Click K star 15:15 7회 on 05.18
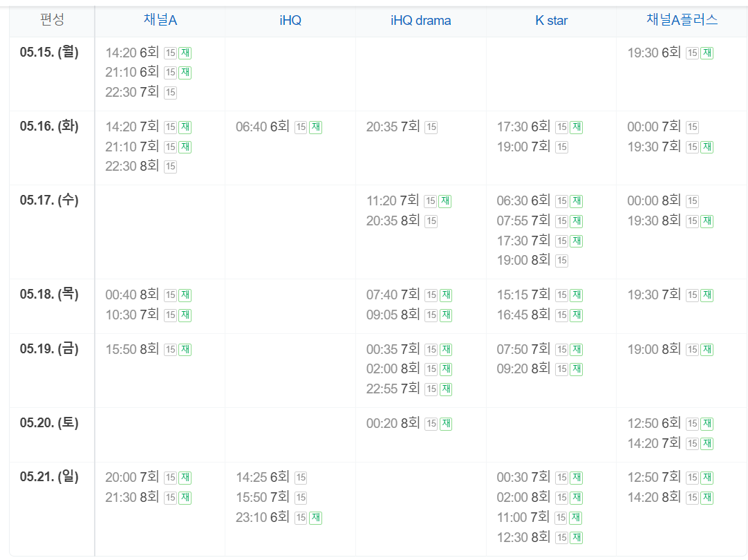748x560 pixels. tap(523, 295)
